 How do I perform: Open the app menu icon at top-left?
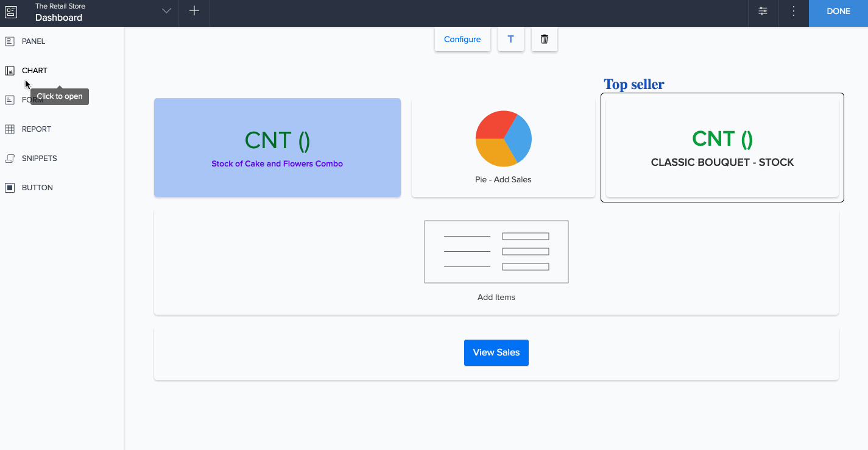tap(11, 12)
